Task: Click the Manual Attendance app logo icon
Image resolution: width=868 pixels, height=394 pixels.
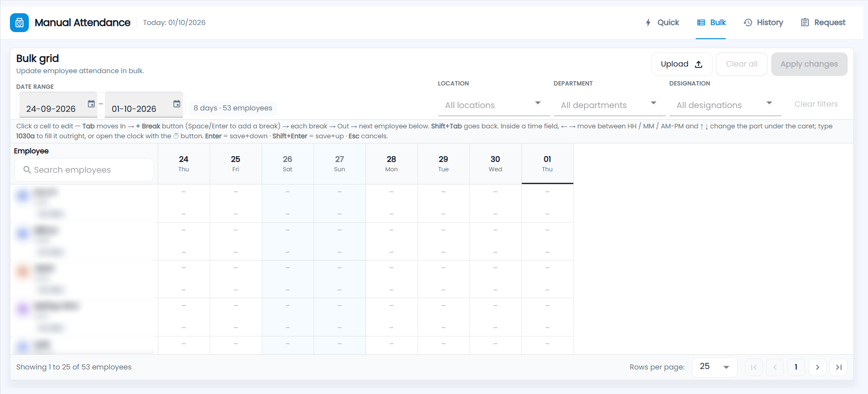Action: point(19,23)
